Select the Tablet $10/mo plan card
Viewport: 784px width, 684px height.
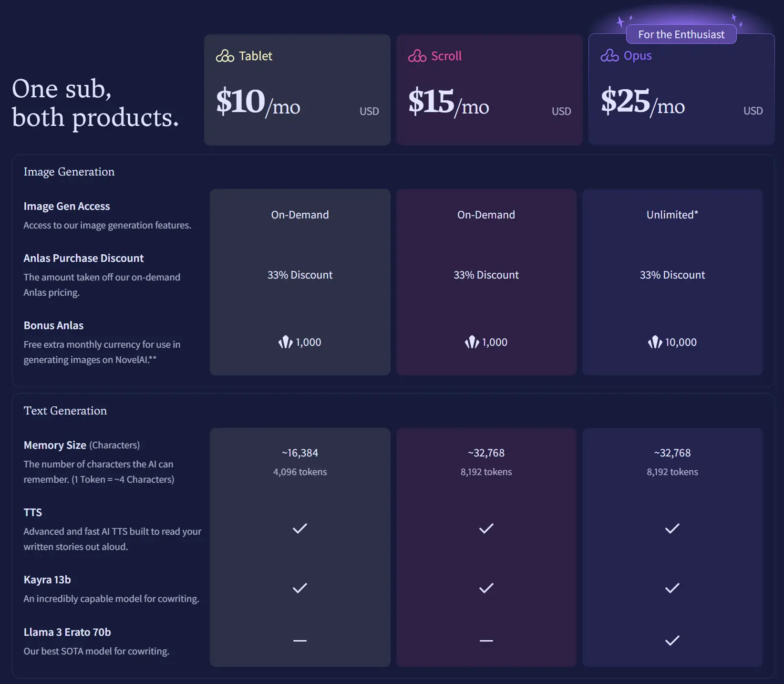tap(297, 90)
